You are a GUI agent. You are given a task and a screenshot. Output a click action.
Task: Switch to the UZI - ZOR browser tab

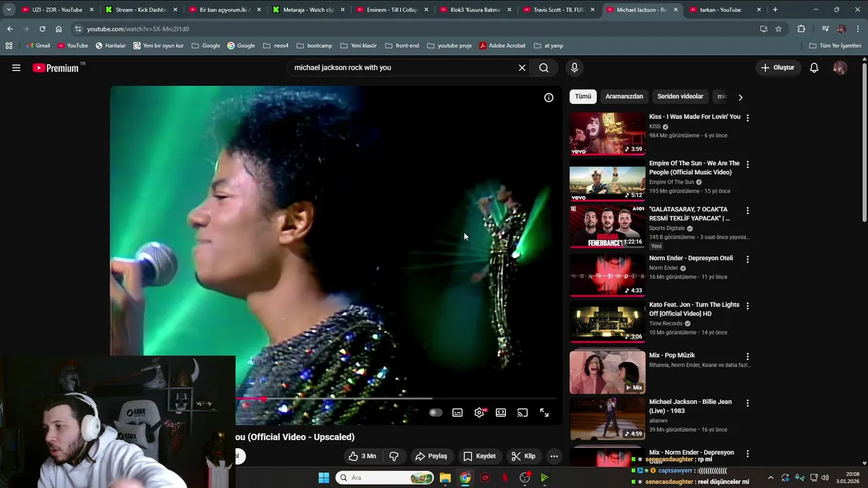(57, 9)
